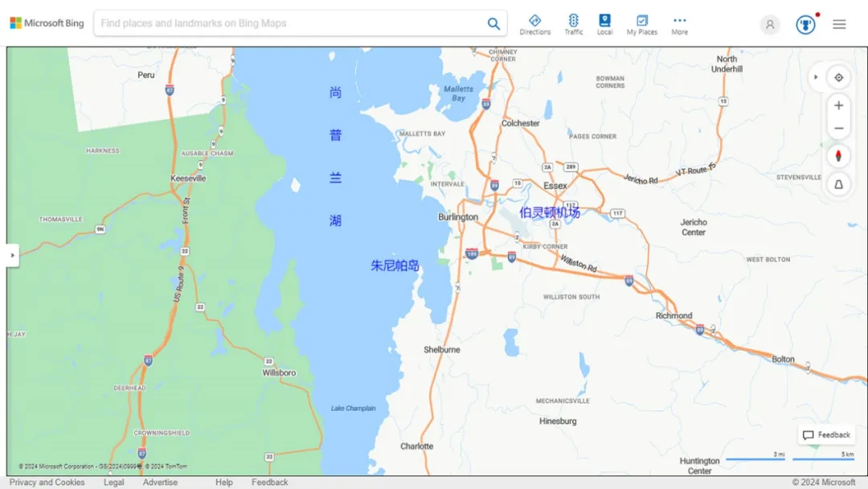Image resolution: width=868 pixels, height=489 pixels.
Task: Expand the More options menu
Action: click(679, 24)
